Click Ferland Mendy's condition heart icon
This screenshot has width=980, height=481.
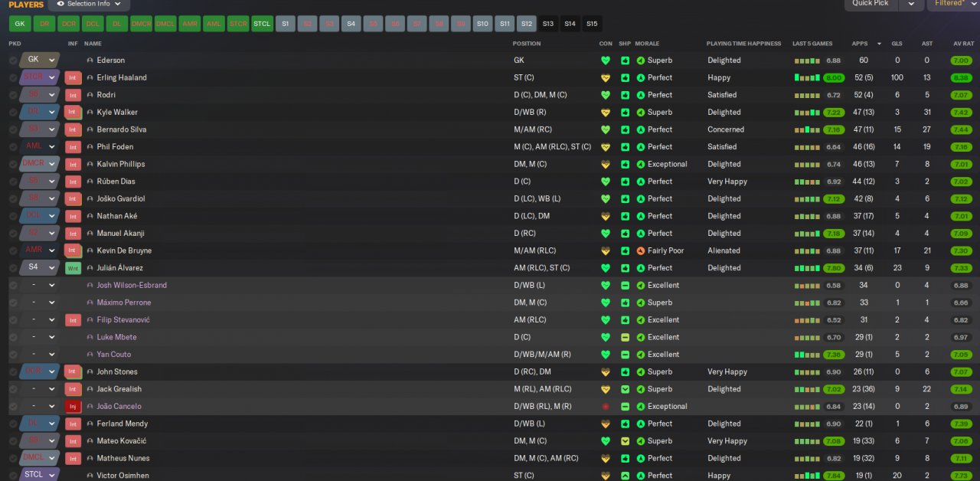606,424
